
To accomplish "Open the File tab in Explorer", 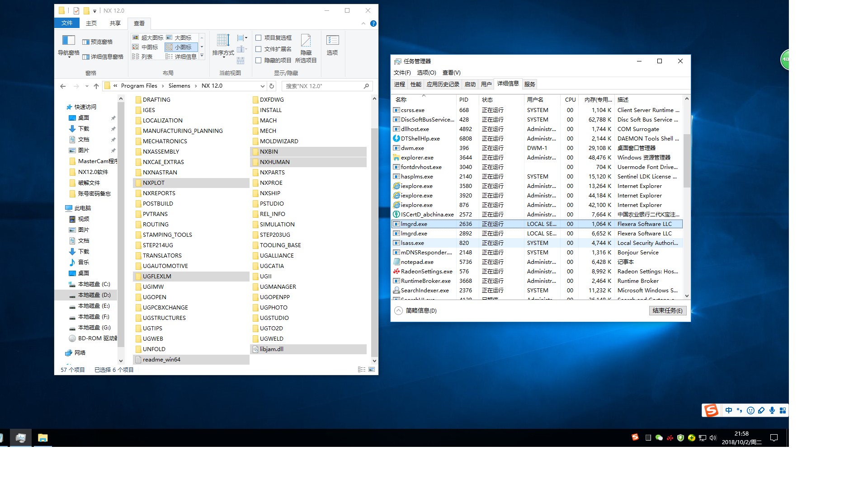I will tap(67, 23).
